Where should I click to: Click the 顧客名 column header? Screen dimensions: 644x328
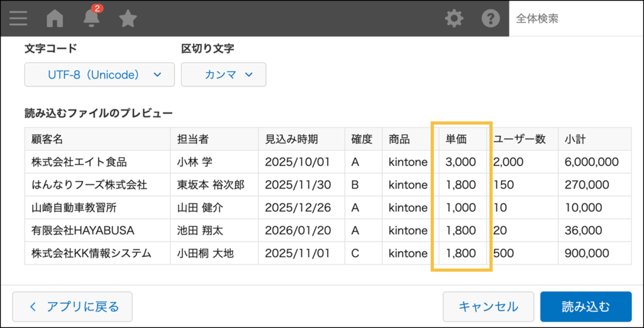click(48, 139)
